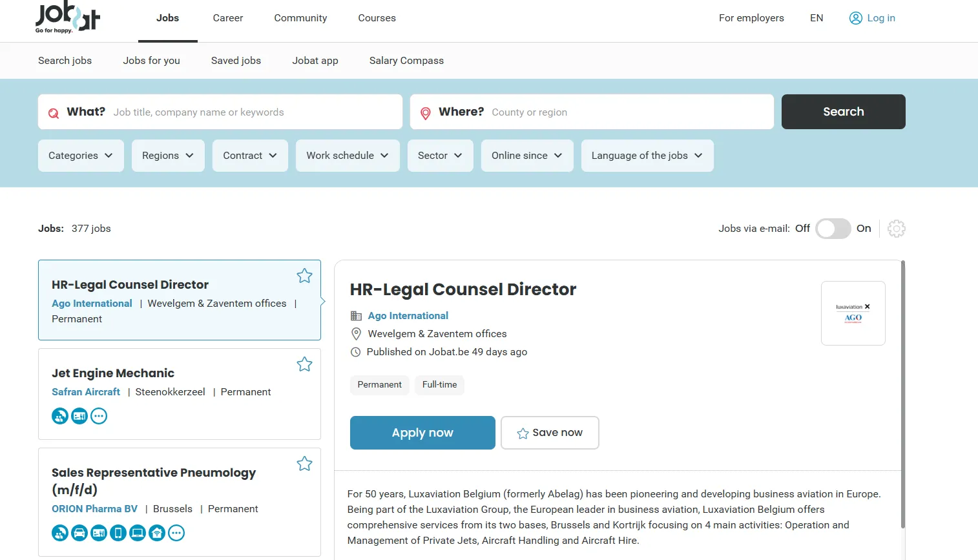
Task: Open the Contract filter dropdown
Action: (x=249, y=156)
